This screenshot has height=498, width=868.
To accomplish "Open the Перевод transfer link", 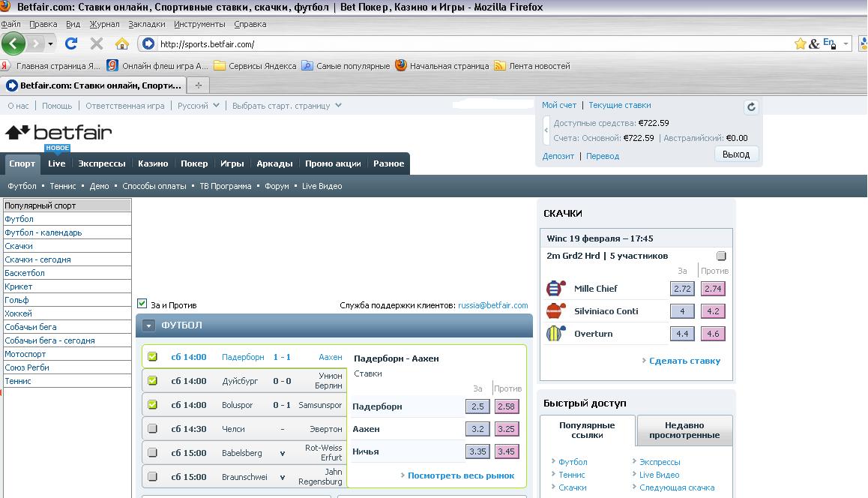I will pos(603,156).
